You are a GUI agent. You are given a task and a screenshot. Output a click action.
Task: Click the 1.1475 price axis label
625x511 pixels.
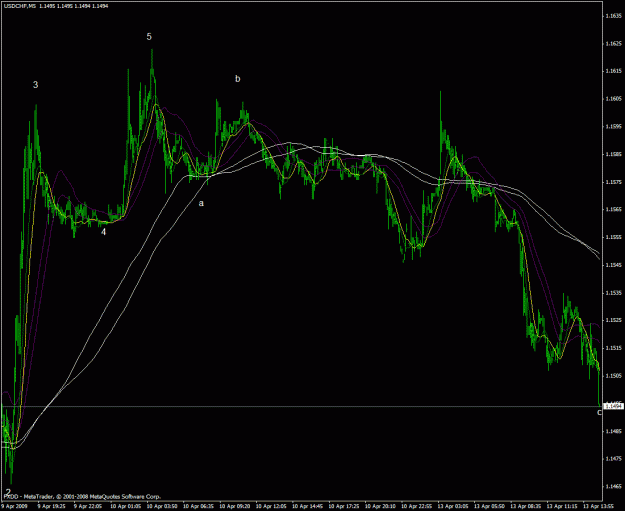(x=613, y=459)
